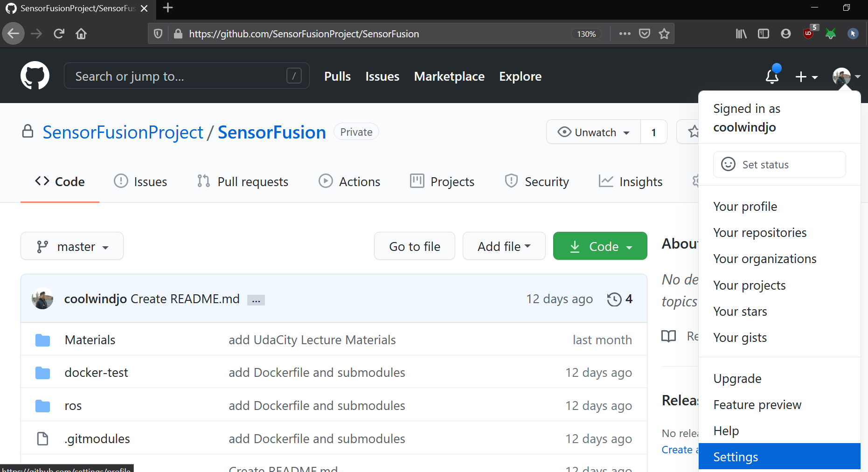Open Firefox library icon

click(741, 34)
